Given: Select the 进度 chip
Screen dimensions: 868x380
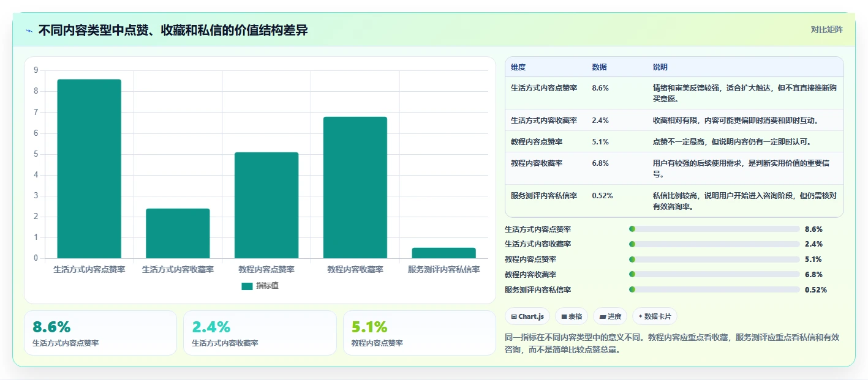Looking at the screenshot, I should pyautogui.click(x=610, y=316).
